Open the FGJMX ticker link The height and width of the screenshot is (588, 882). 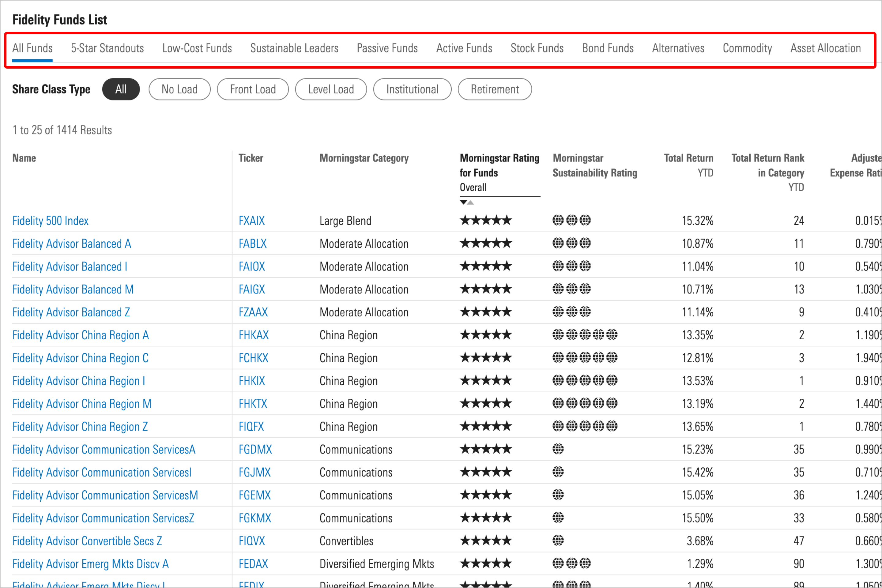point(254,472)
